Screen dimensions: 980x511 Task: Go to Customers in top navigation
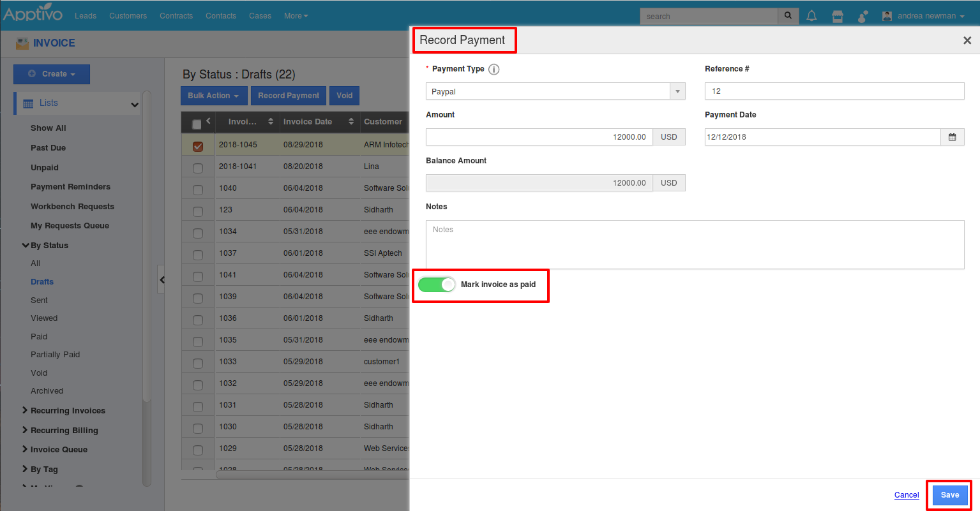click(128, 16)
